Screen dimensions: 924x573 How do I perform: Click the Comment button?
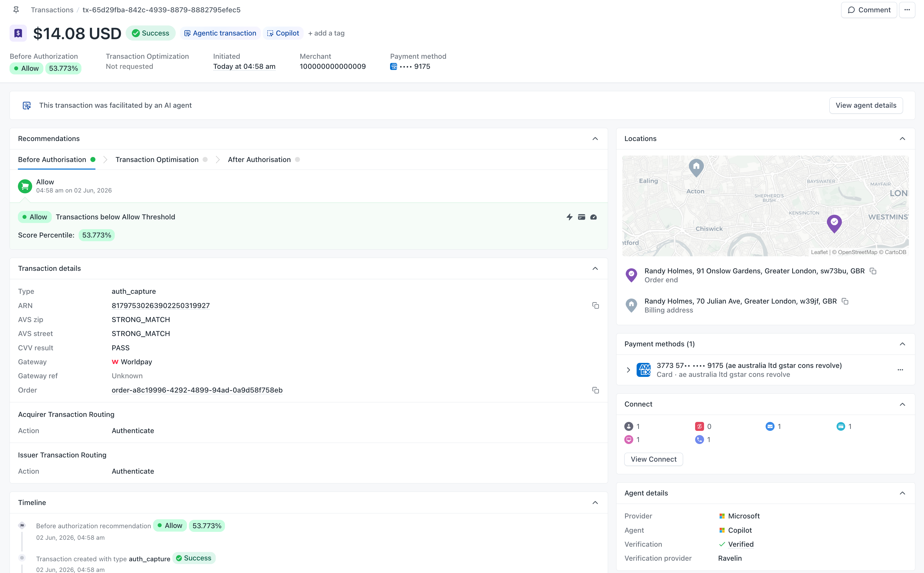tap(869, 10)
